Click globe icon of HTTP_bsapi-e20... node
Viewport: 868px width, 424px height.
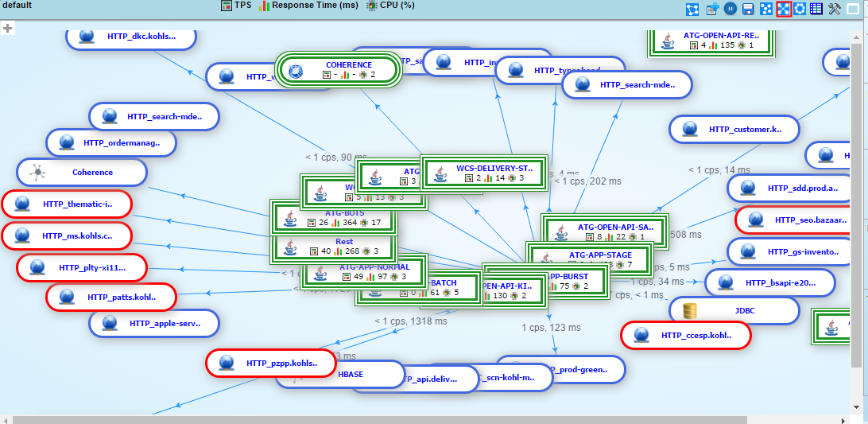click(725, 282)
